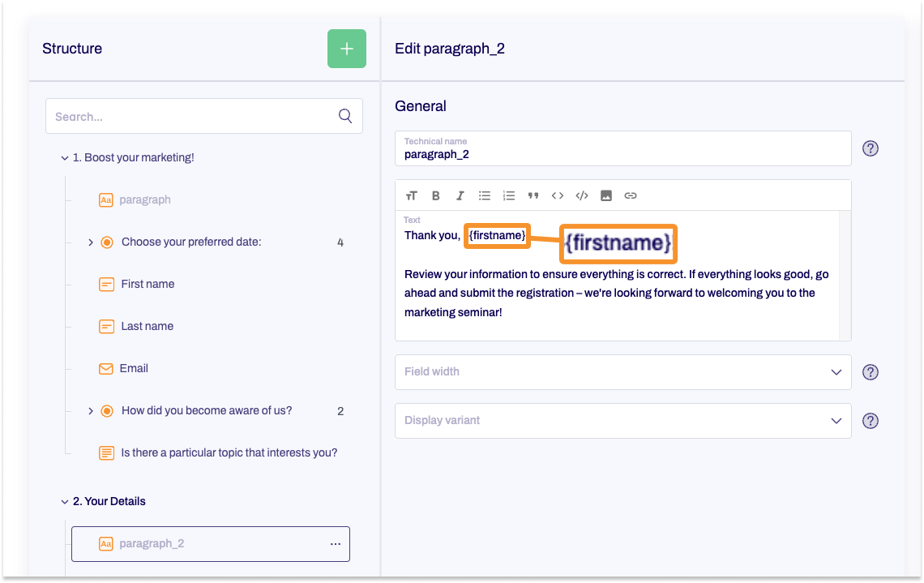Click the 'Edit paragraph_2' heading

click(x=450, y=49)
